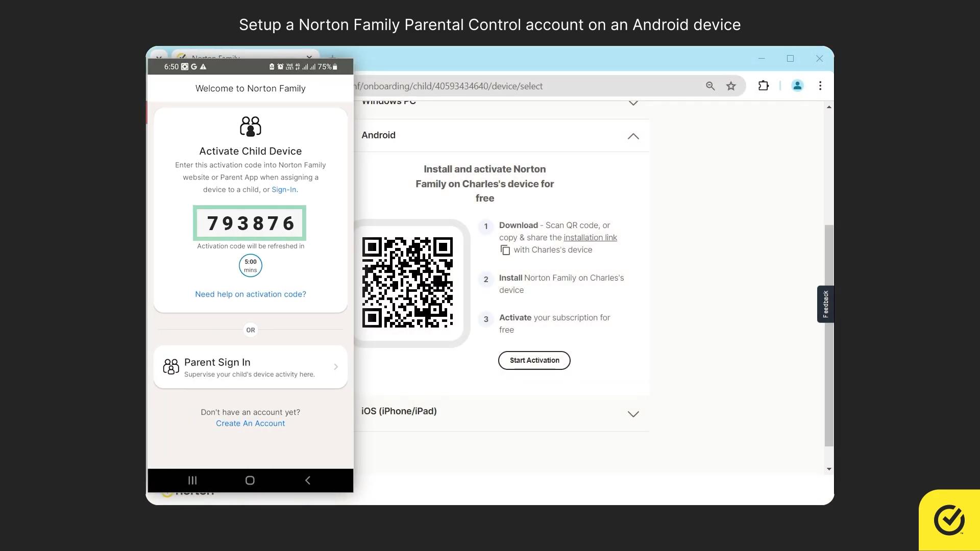Screen dimensions: 980x551
Task: Tap the Android back button
Action: (308, 480)
